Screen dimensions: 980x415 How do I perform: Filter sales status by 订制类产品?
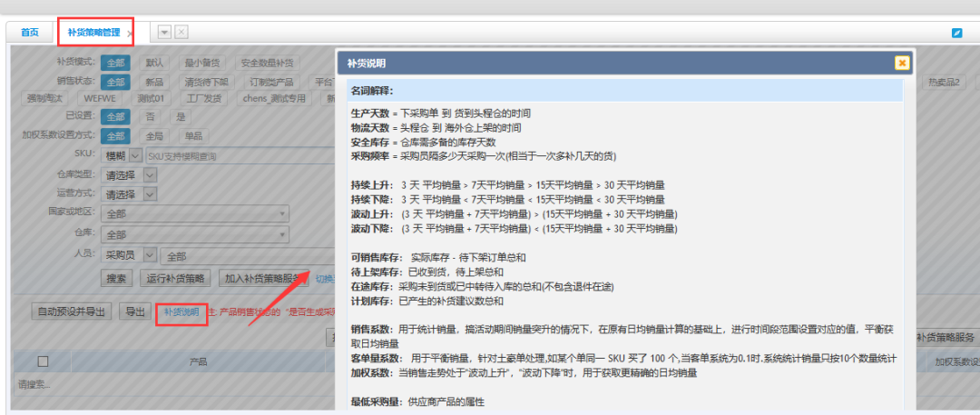click(x=272, y=82)
